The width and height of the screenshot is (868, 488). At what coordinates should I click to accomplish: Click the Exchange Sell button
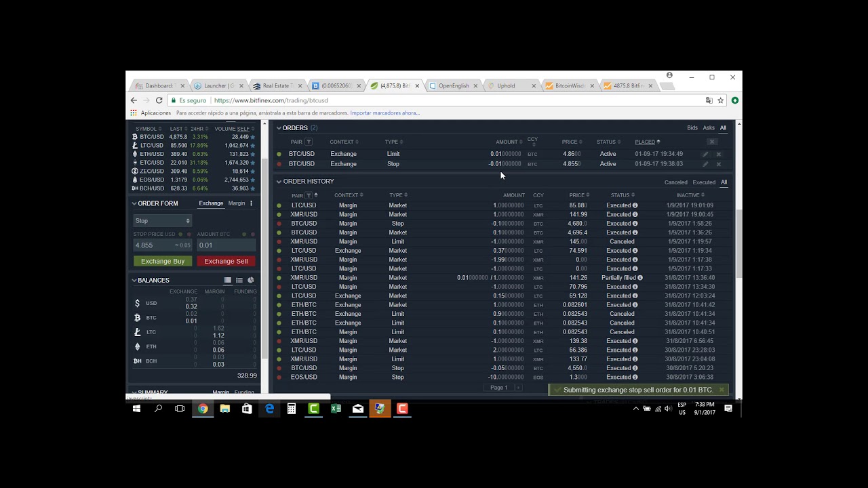[226, 261]
